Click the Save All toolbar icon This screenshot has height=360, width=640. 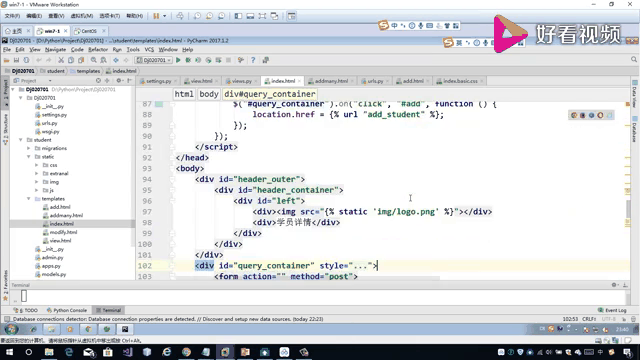(16, 60)
